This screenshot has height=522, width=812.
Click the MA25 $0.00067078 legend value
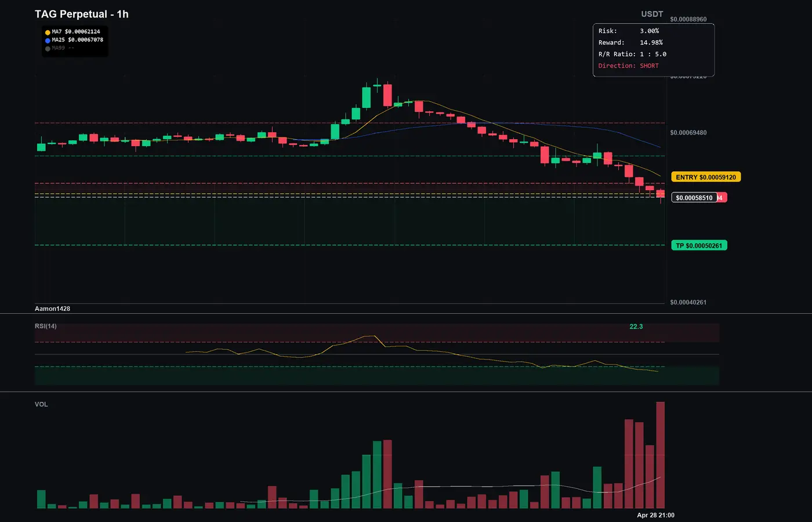click(x=78, y=40)
